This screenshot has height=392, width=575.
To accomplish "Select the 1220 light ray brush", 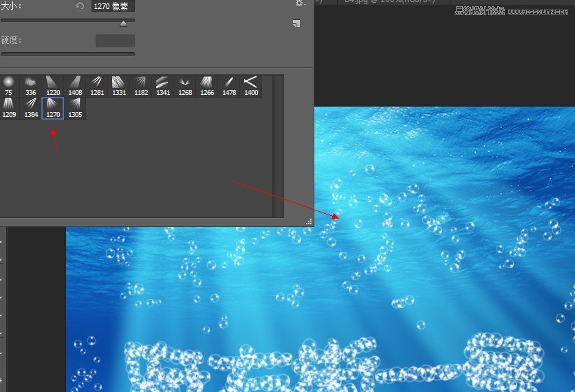I will [x=52, y=85].
